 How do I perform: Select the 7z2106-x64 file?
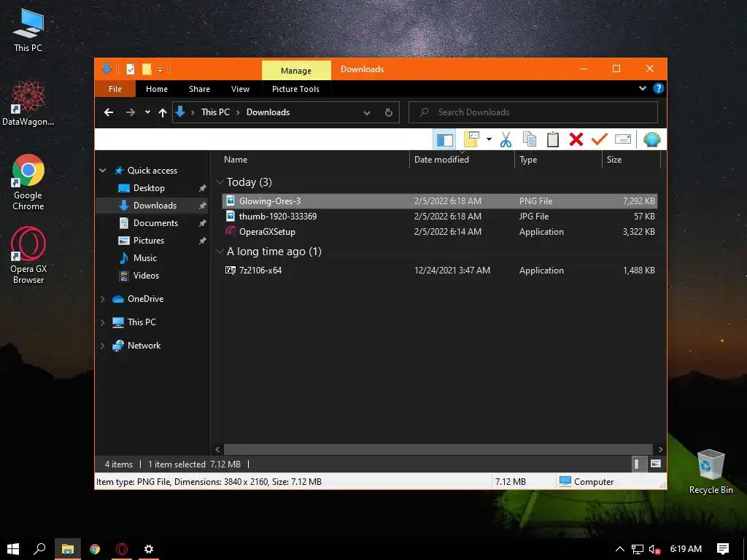pyautogui.click(x=440, y=271)
